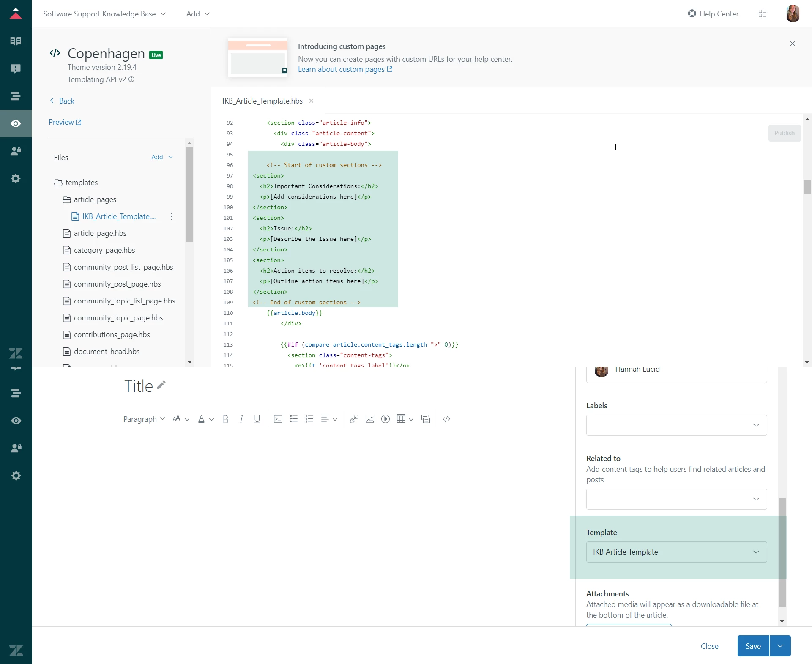Open the Template dropdown showing IKB Article Template
Screen dimensions: 812x664
[x=676, y=552]
